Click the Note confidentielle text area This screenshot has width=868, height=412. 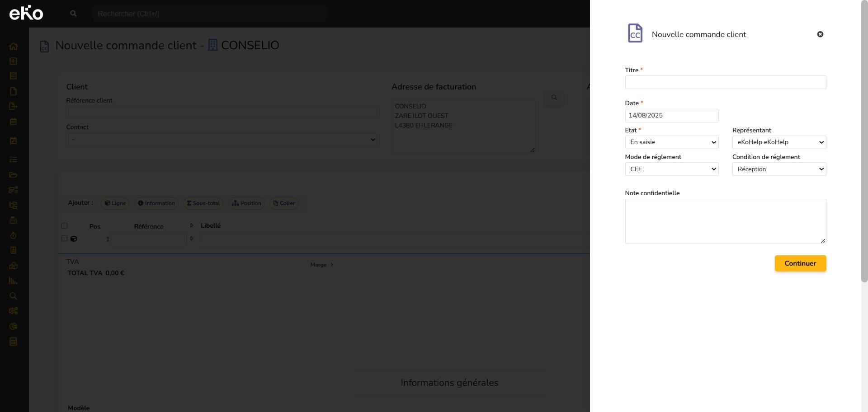coord(725,221)
